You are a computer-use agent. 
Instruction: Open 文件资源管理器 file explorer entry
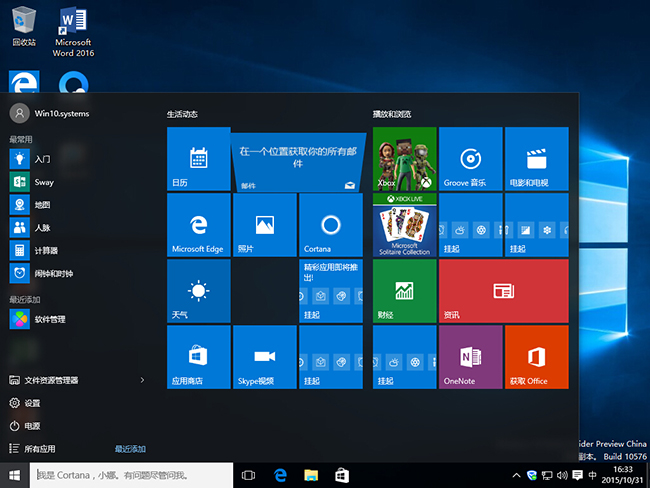(x=44, y=380)
